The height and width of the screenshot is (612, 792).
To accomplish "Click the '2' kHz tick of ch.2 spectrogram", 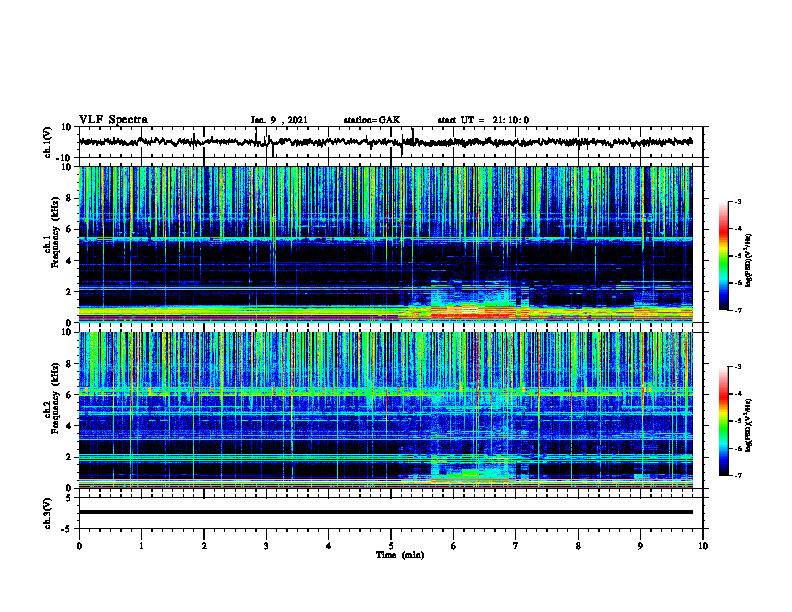I will coord(69,457).
